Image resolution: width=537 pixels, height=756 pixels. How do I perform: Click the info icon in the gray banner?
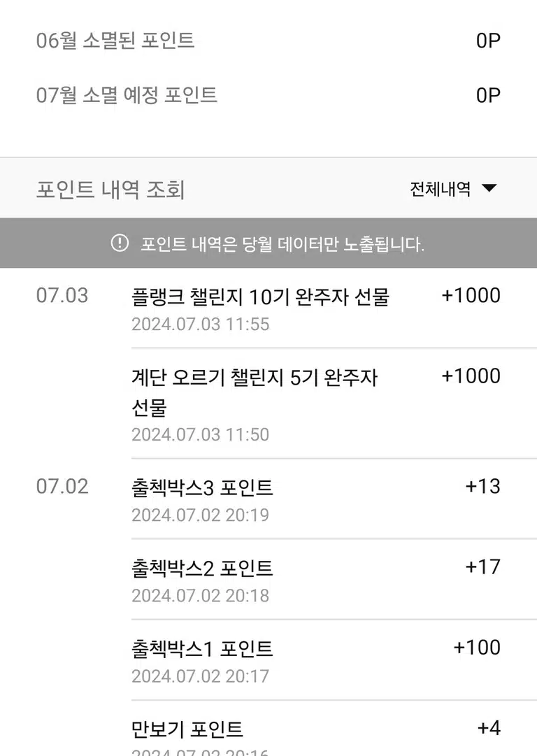coord(120,243)
